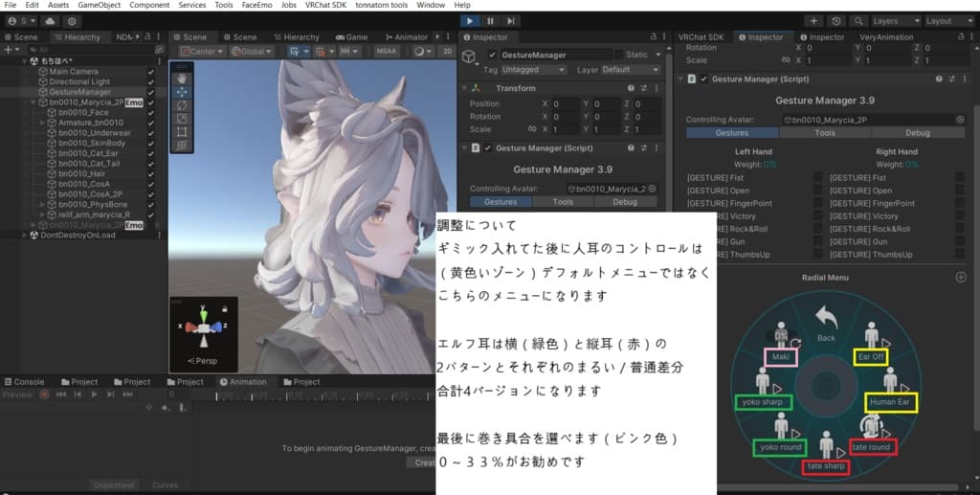Switch to the VRChat SDK tab
The image size is (980, 495).
(701, 37)
